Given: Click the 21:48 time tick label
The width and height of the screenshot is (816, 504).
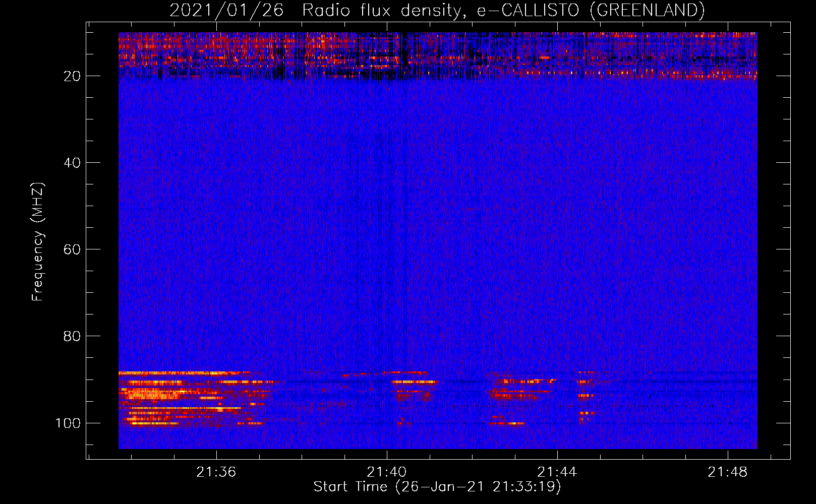Looking at the screenshot, I should tap(728, 472).
